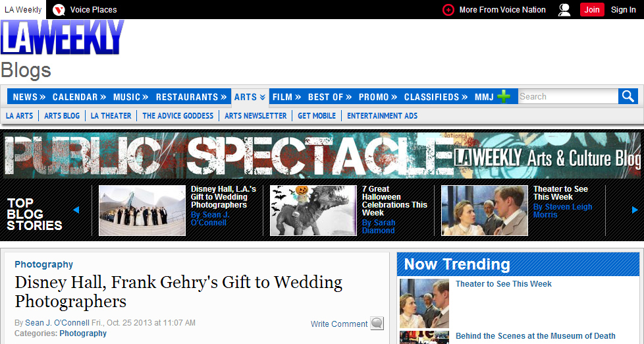Expand the Film menu
This screenshot has width=644, height=344.
286,97
